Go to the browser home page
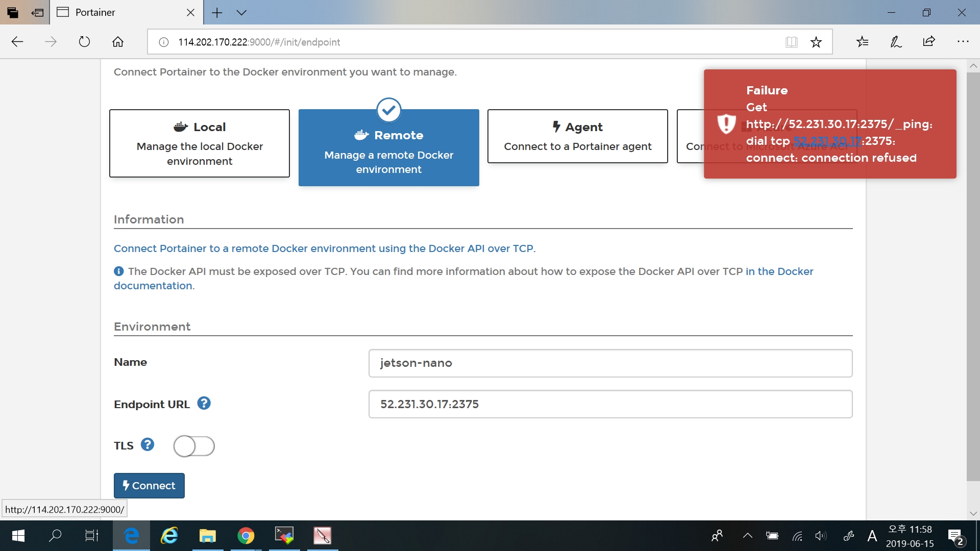The width and height of the screenshot is (980, 551). pyautogui.click(x=118, y=42)
